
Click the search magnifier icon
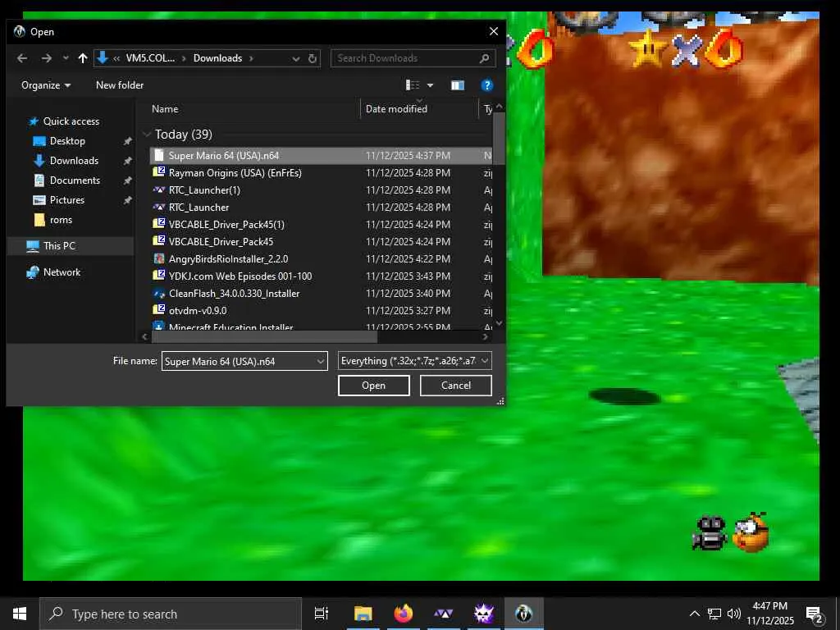(484, 58)
